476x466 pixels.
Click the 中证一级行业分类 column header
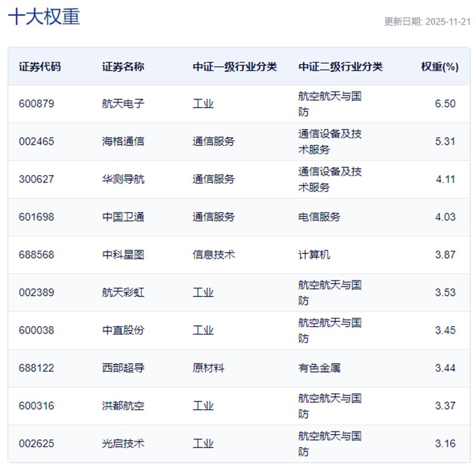pos(234,67)
